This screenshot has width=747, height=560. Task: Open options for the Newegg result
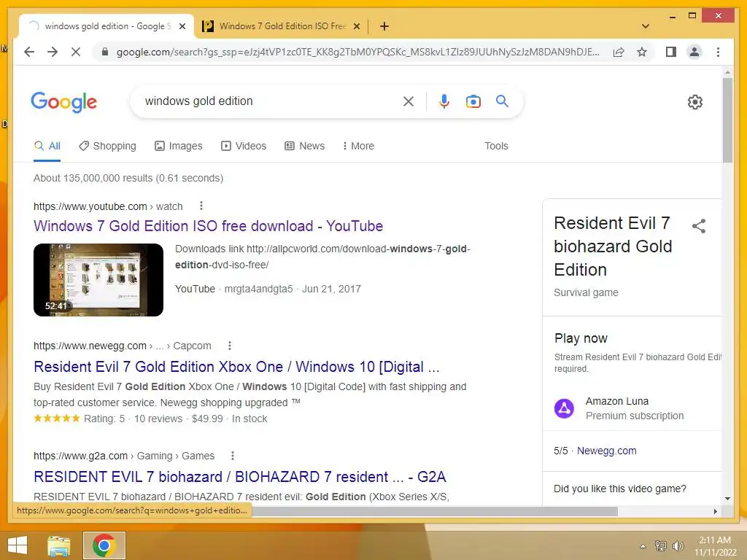click(230, 346)
